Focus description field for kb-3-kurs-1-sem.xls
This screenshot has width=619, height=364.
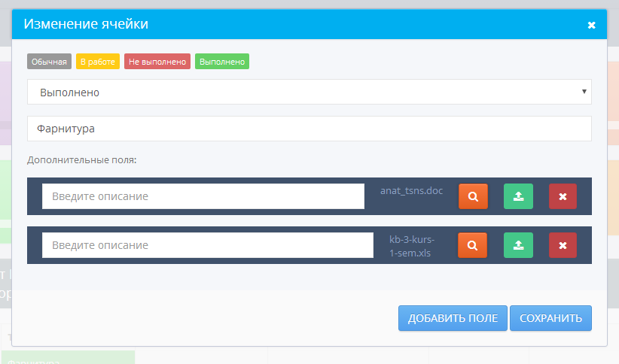pos(208,245)
